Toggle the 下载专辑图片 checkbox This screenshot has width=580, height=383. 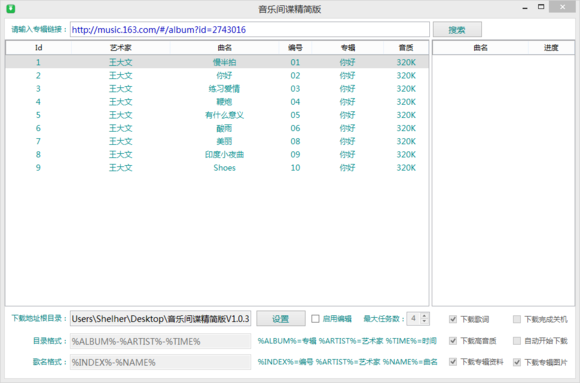pos(517,362)
